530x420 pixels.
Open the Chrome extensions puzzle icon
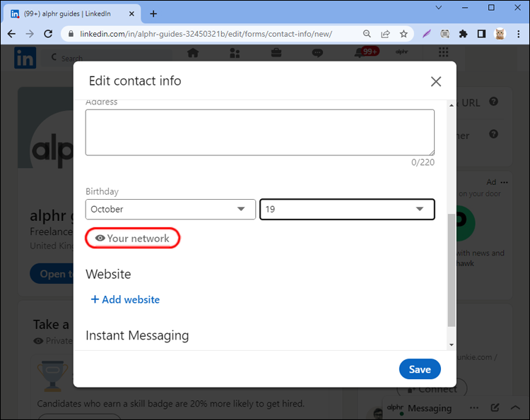coord(464,34)
